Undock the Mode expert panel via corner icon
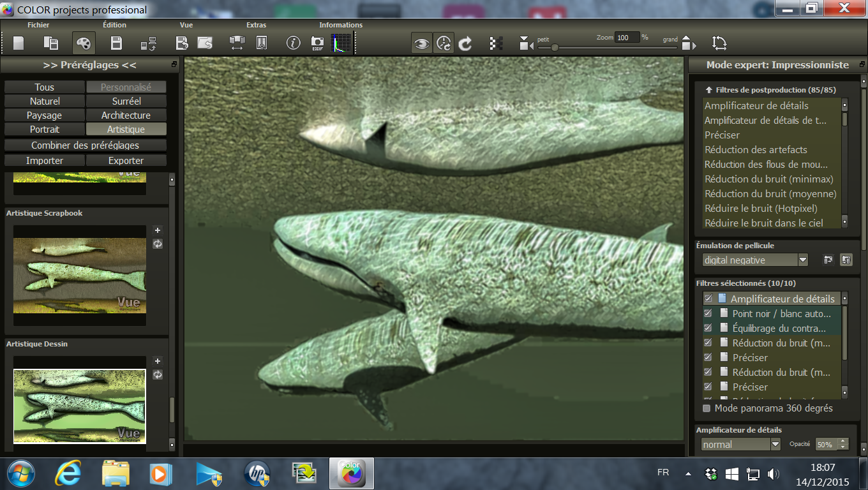868x490 pixels. pyautogui.click(x=862, y=64)
